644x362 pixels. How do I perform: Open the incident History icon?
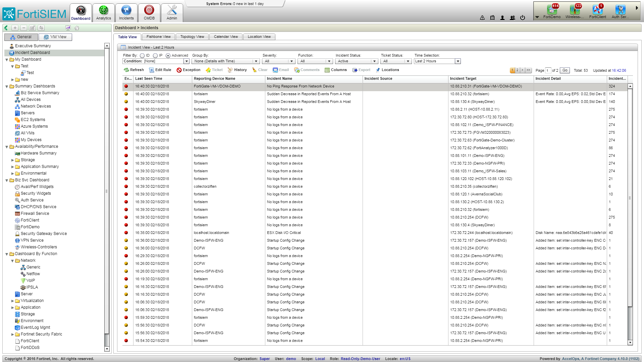(x=230, y=70)
